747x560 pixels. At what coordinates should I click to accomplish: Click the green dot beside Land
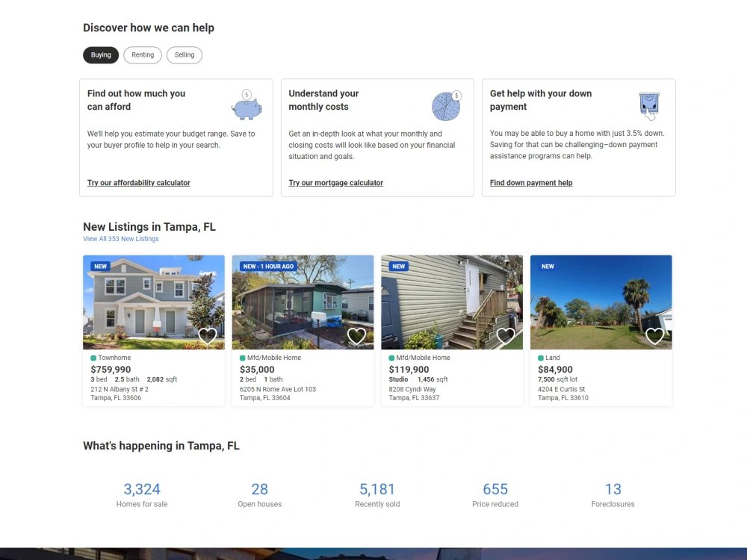541,358
